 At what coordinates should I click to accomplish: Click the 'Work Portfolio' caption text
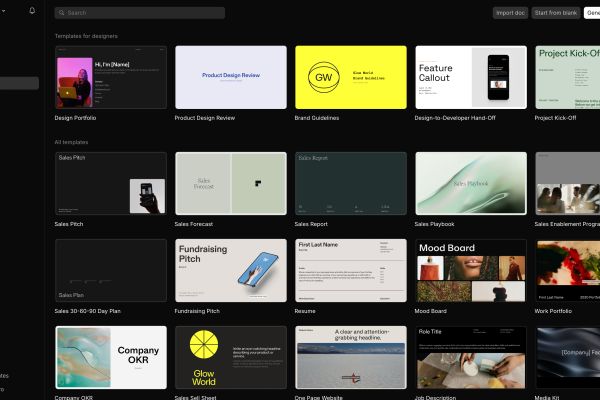click(x=553, y=311)
